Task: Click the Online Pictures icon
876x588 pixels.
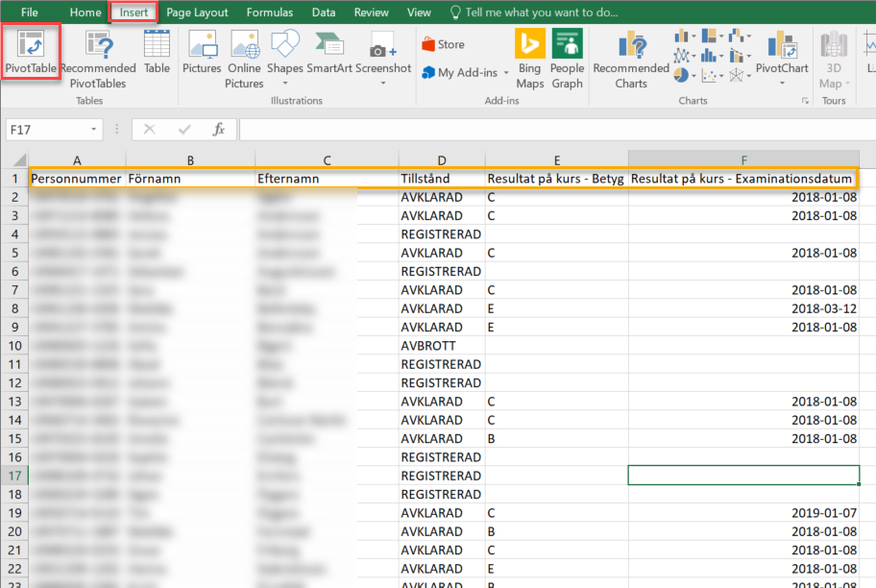Action: click(244, 58)
